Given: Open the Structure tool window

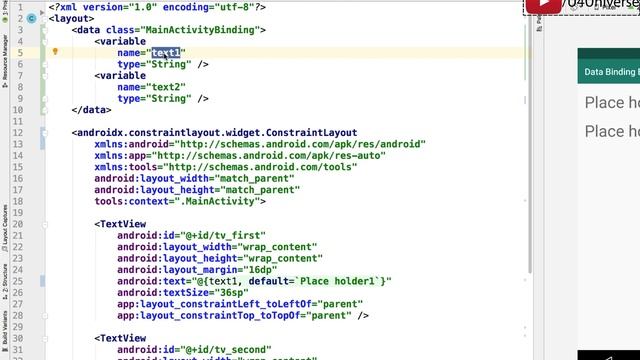Looking at the screenshot, I should (x=4, y=282).
